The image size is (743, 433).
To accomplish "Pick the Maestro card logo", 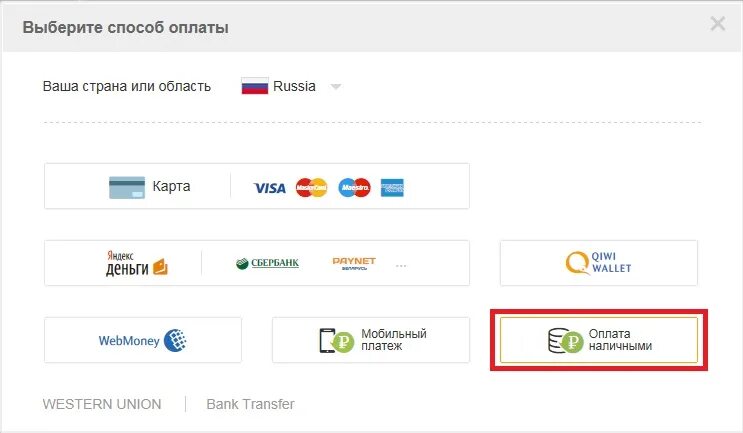I will tap(354, 188).
